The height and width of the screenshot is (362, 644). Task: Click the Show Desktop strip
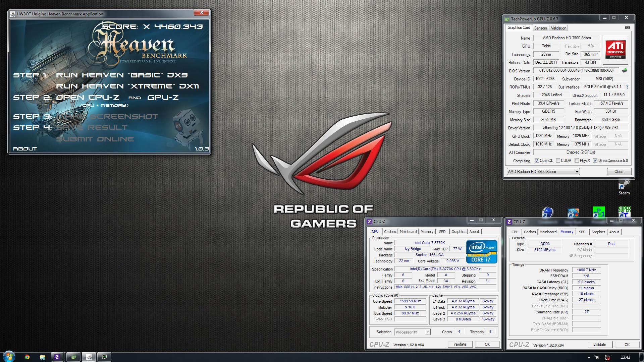coord(641,357)
